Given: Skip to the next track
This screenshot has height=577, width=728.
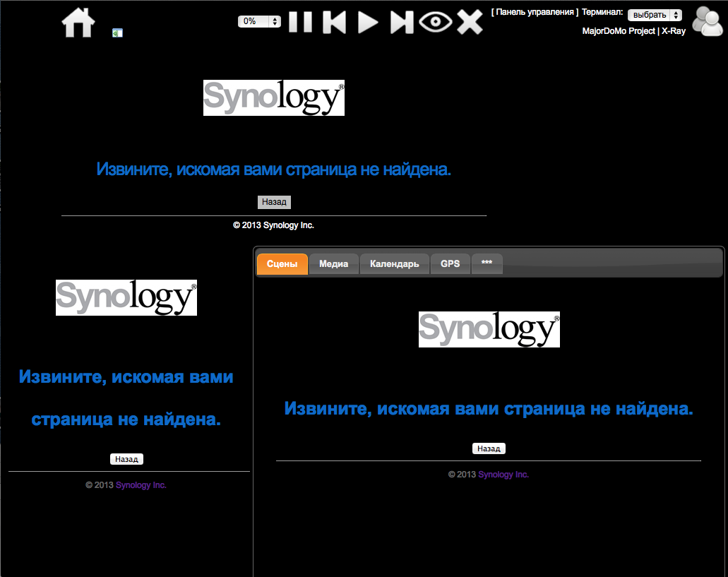Looking at the screenshot, I should [402, 23].
